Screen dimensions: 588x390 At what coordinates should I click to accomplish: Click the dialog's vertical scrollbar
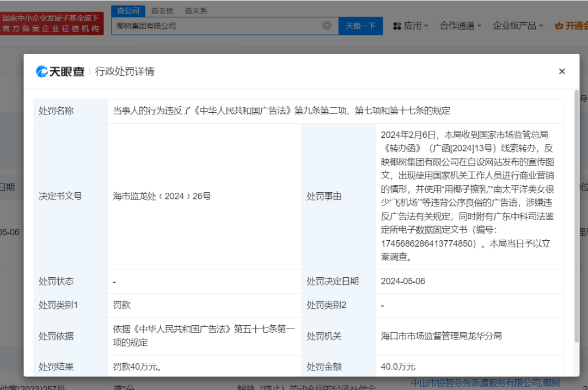coord(577,218)
